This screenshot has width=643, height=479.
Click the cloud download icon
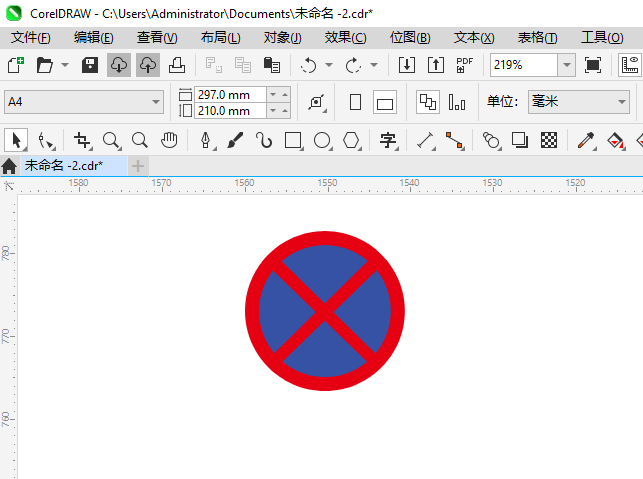point(119,65)
